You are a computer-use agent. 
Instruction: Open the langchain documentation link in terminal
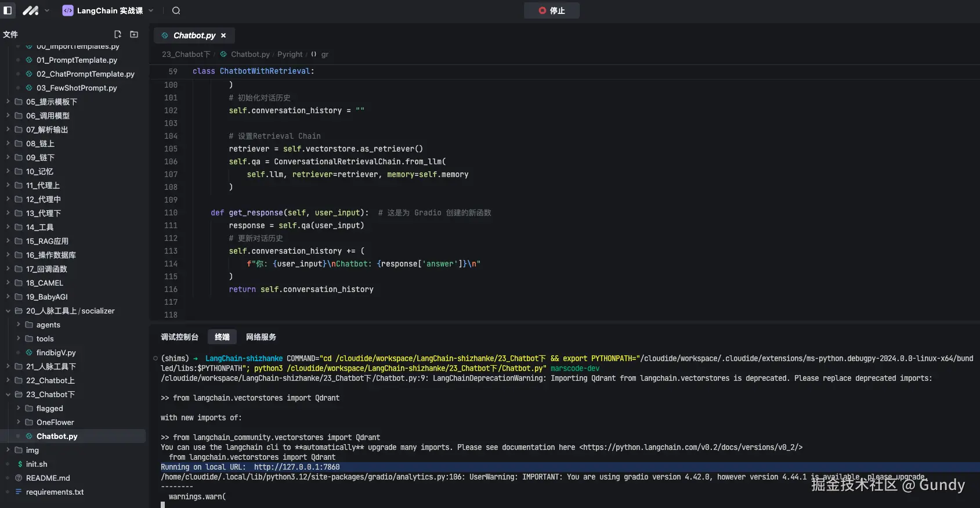pyautogui.click(x=690, y=447)
